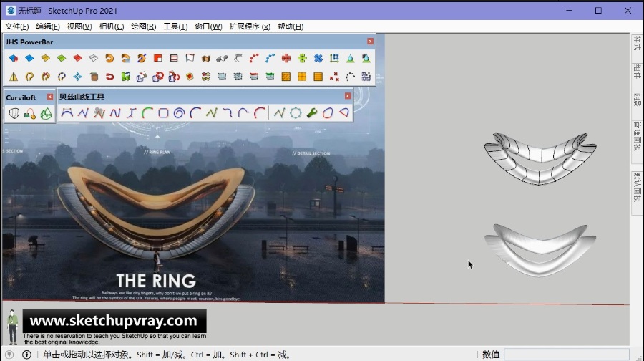Click the red square with white corner icon

[157, 59]
